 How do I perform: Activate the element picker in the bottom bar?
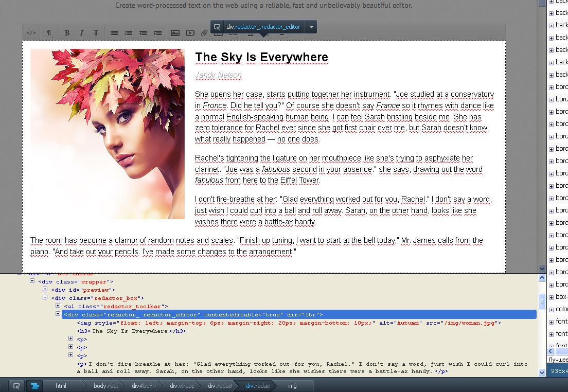[16, 386]
